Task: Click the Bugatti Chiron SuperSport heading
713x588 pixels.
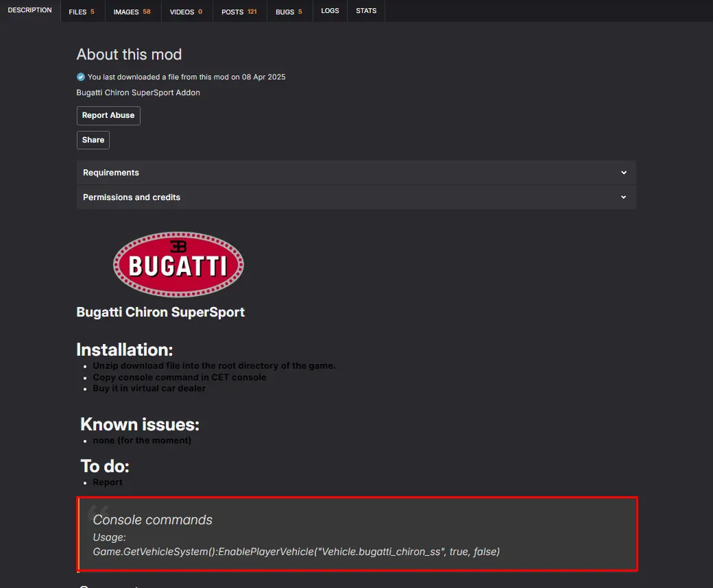Action: [x=160, y=313]
